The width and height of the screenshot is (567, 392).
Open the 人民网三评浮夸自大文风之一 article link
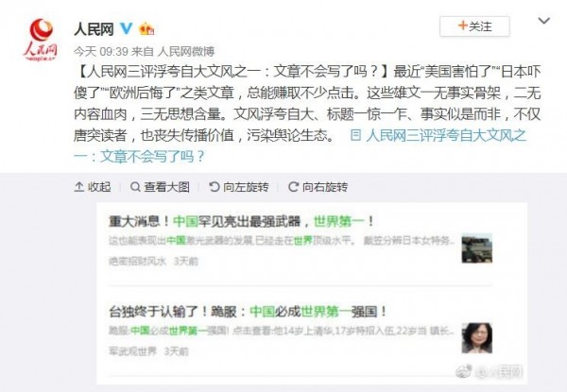click(300, 146)
